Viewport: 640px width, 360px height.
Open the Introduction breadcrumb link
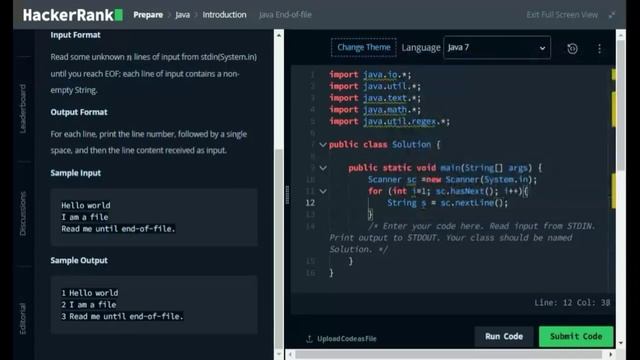224,15
